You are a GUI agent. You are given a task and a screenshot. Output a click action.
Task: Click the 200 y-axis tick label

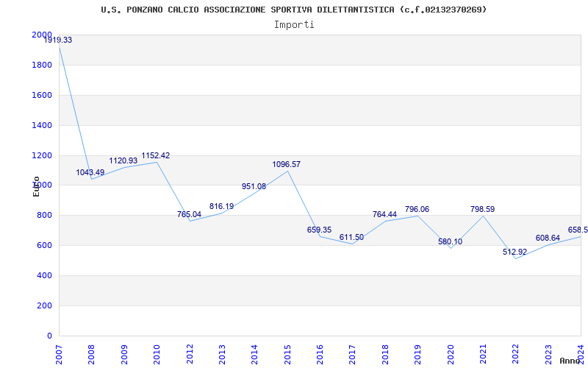click(x=44, y=305)
